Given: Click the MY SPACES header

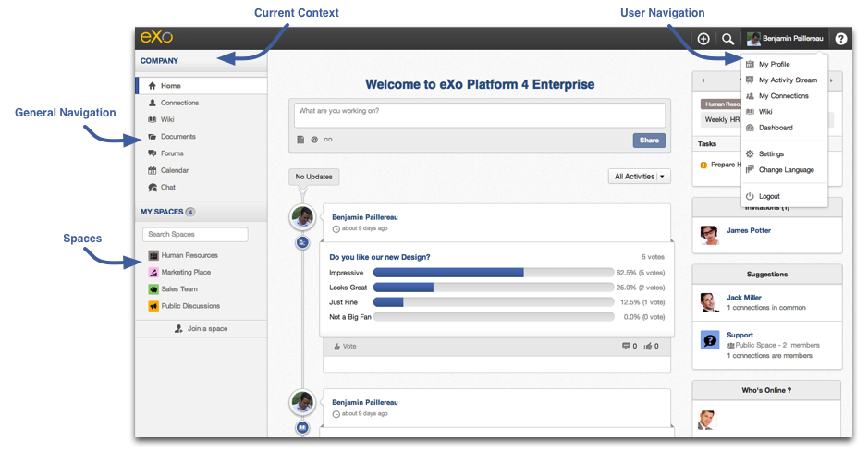Looking at the screenshot, I should [162, 212].
